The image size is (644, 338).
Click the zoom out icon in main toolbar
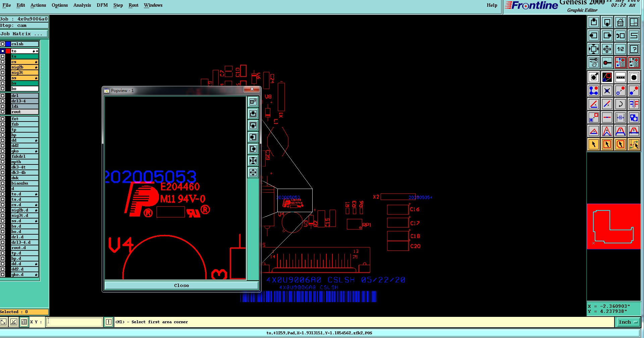coord(607,49)
